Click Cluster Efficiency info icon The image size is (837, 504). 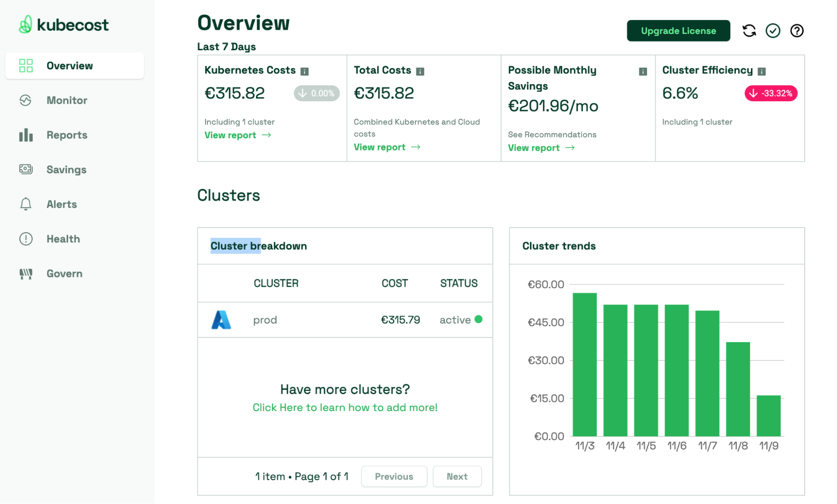pyautogui.click(x=762, y=72)
